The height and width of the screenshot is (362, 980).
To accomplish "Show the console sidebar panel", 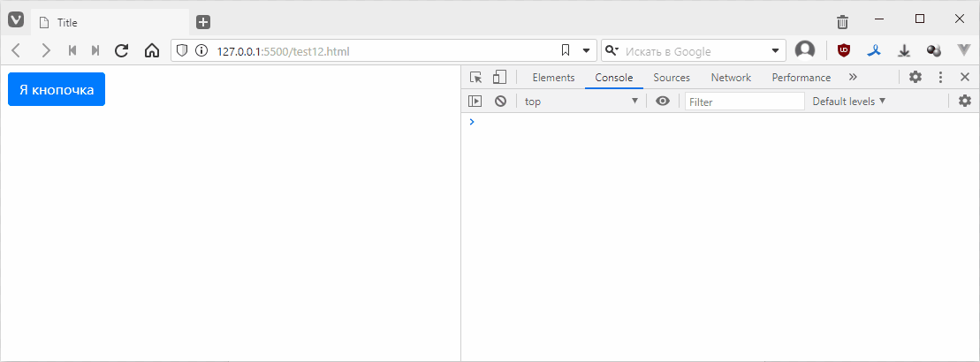I will click(475, 102).
